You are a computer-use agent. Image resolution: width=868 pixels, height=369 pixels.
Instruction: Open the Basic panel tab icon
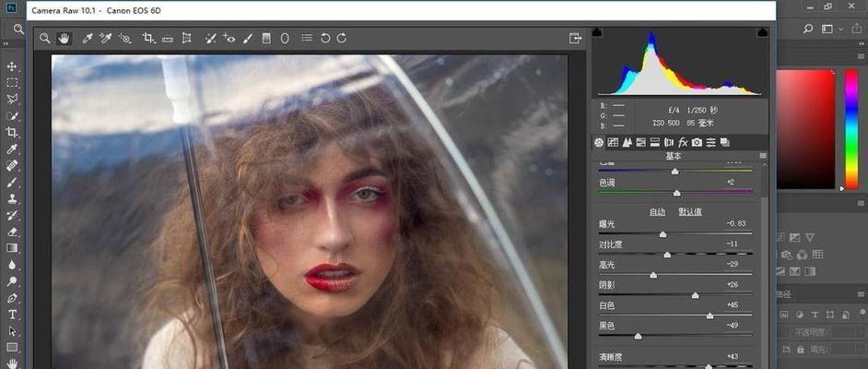[598, 142]
